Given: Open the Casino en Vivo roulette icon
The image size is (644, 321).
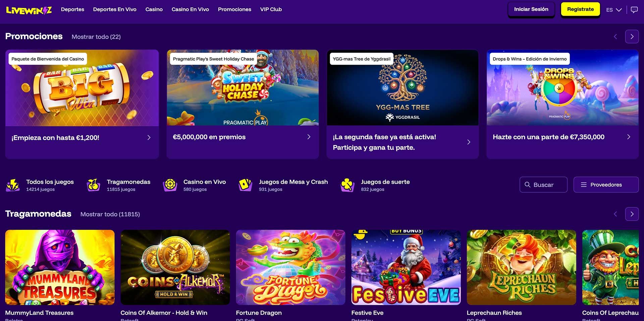Looking at the screenshot, I should [170, 185].
